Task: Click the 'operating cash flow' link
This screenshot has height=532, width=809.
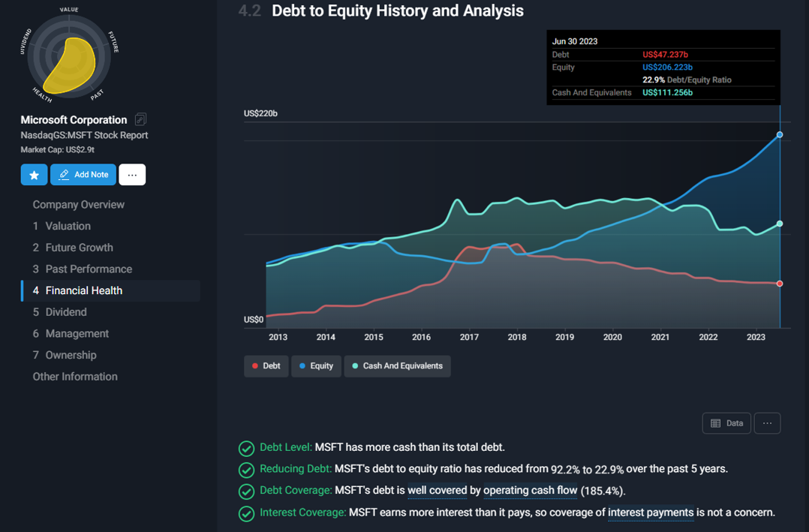Action: (530, 490)
